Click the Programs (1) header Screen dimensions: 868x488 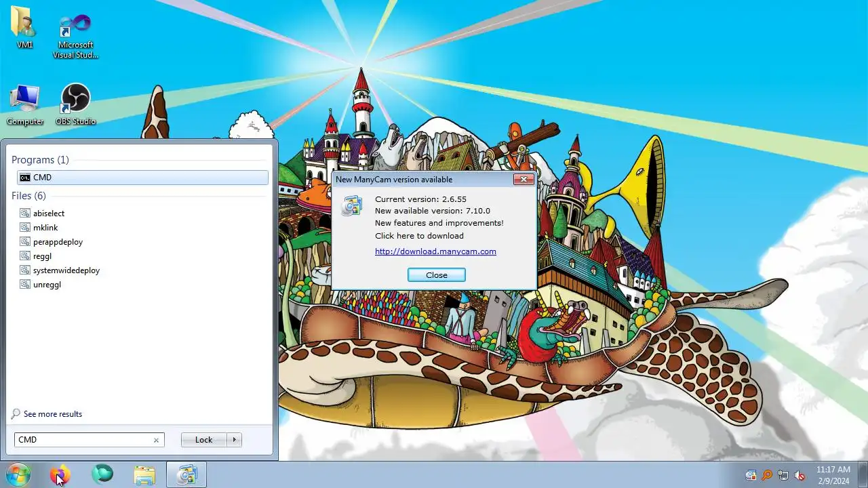click(x=40, y=160)
